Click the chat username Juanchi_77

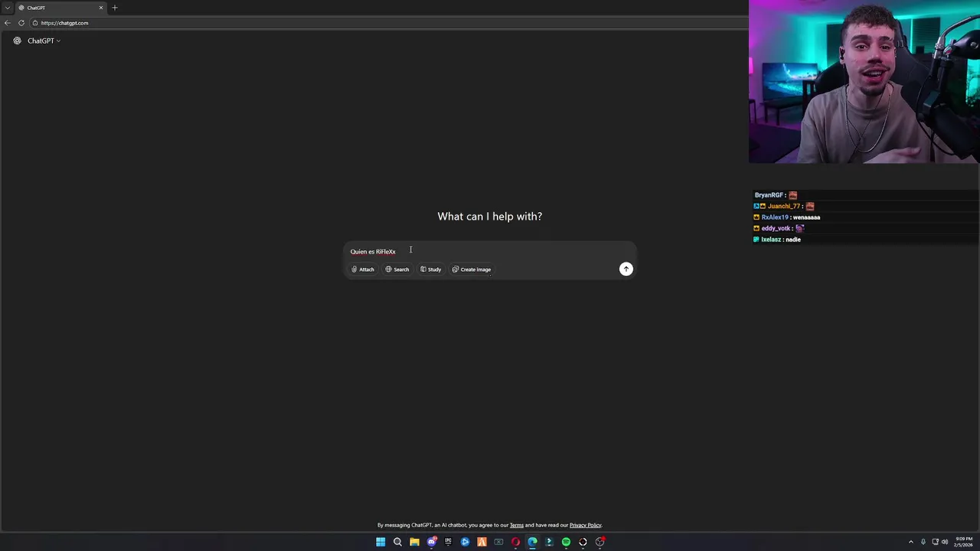pos(783,206)
